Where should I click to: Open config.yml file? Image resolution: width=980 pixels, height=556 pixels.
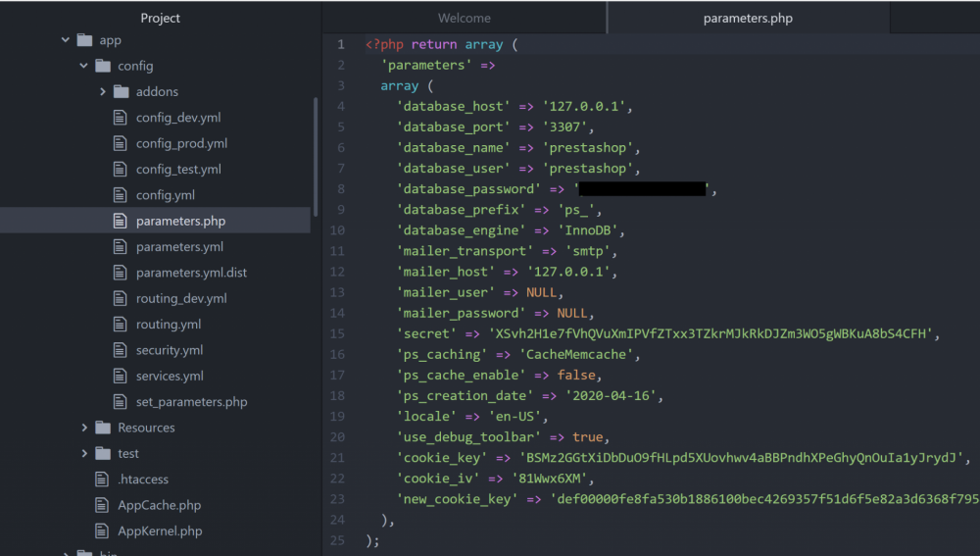tap(166, 195)
